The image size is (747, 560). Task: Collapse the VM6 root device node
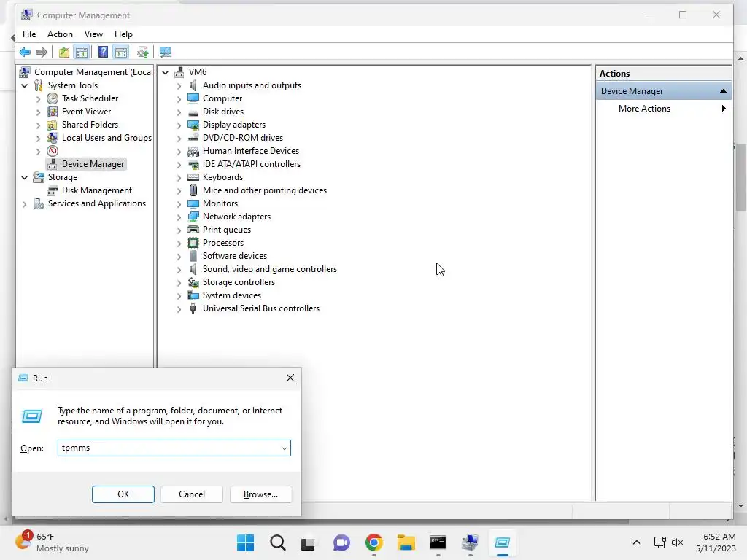click(165, 72)
